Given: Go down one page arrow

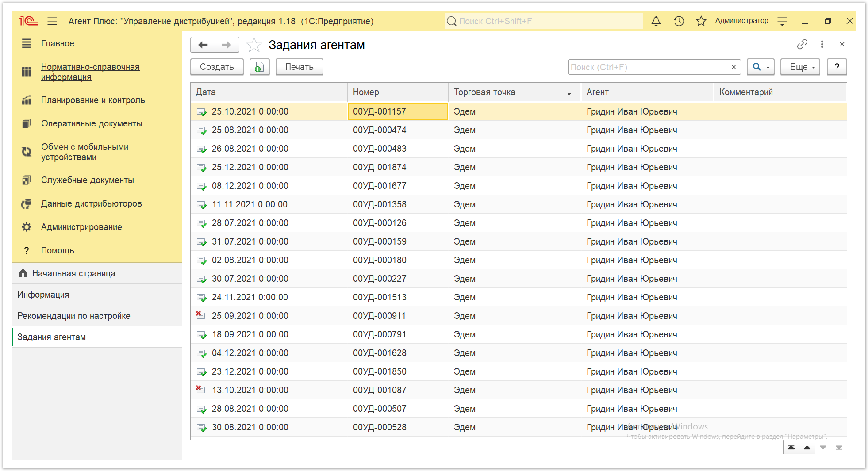Looking at the screenshot, I should click(x=823, y=448).
